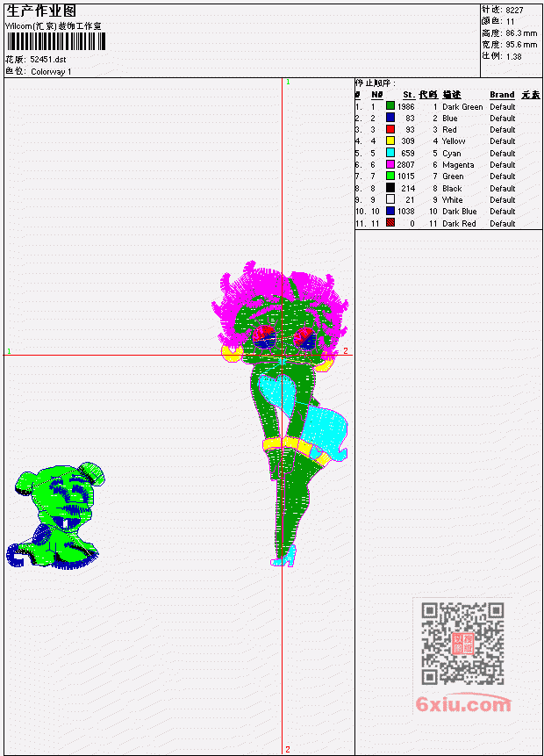Image resolution: width=544 pixels, height=756 pixels.
Task: Click the Yellow color name
Action: pyautogui.click(x=454, y=140)
